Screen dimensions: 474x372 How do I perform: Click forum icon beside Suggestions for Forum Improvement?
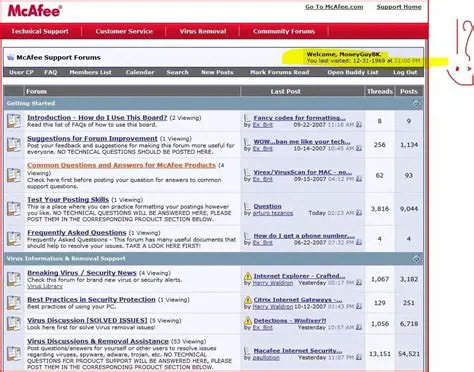(x=14, y=145)
